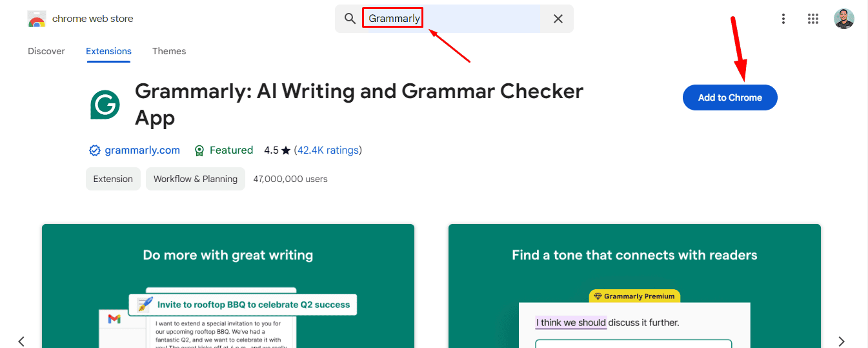
Task: Click the Featured award badge icon
Action: [x=199, y=150]
